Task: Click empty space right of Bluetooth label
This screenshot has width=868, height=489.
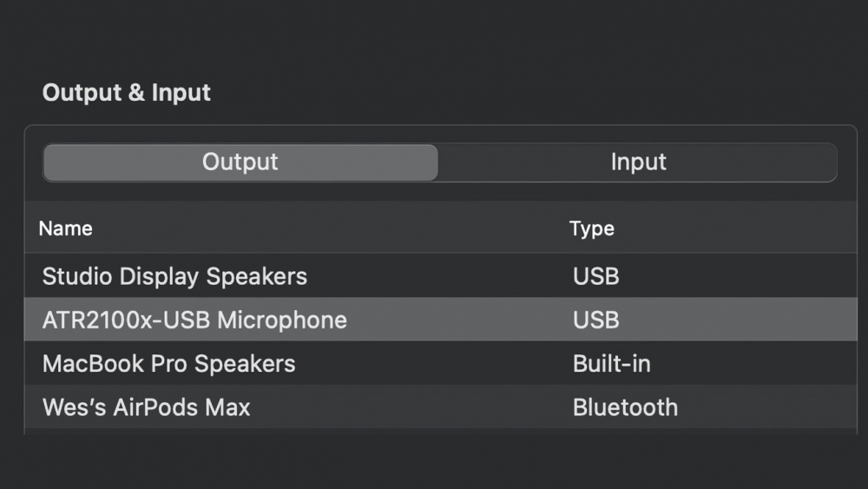Action: [764, 407]
